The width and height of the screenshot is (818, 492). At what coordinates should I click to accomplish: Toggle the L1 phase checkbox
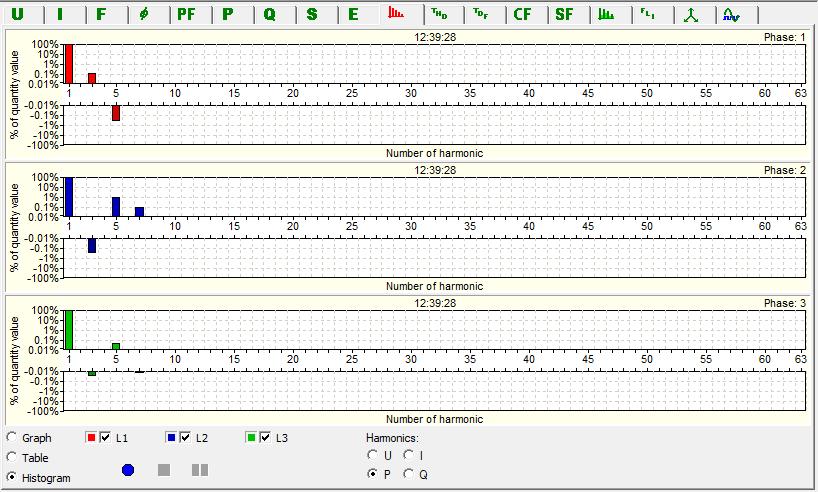coord(105,437)
